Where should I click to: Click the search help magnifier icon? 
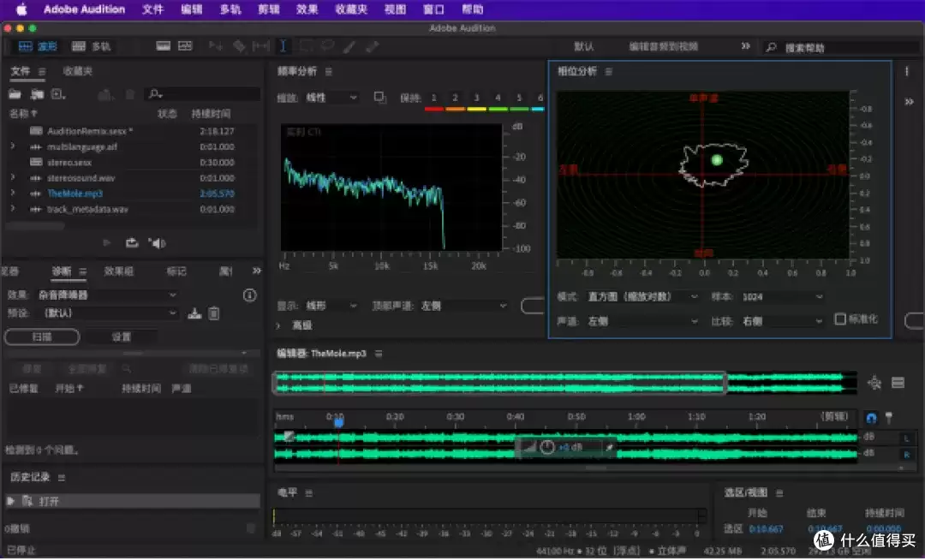tap(771, 47)
